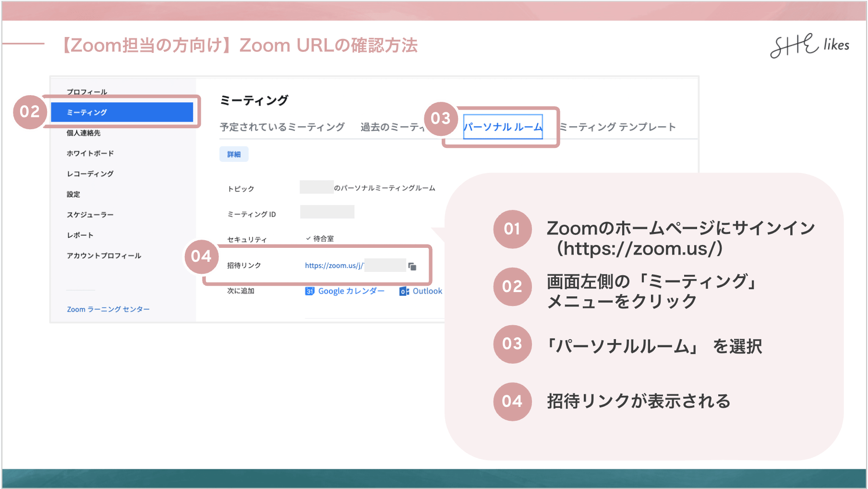868x489 pixels.
Task: Click the トピック label
Action: [x=241, y=189]
